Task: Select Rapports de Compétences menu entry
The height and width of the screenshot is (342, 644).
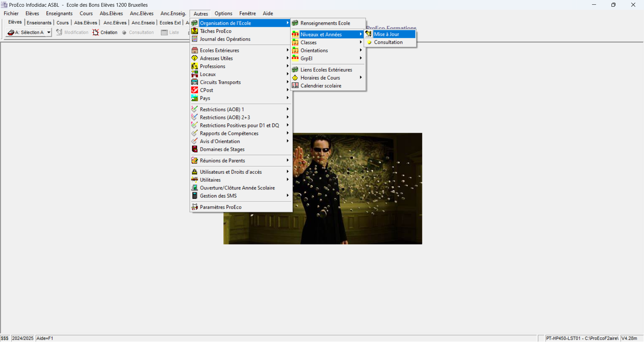Action: (229, 133)
